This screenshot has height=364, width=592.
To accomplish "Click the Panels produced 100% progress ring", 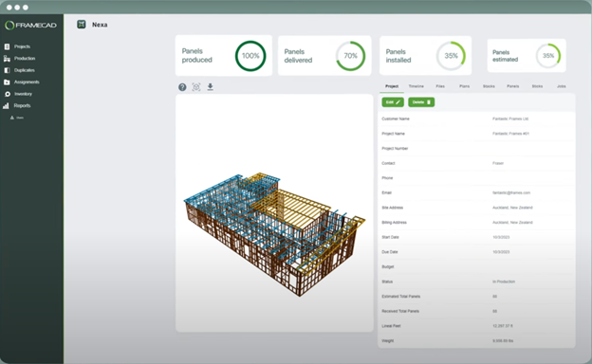I will click(250, 56).
